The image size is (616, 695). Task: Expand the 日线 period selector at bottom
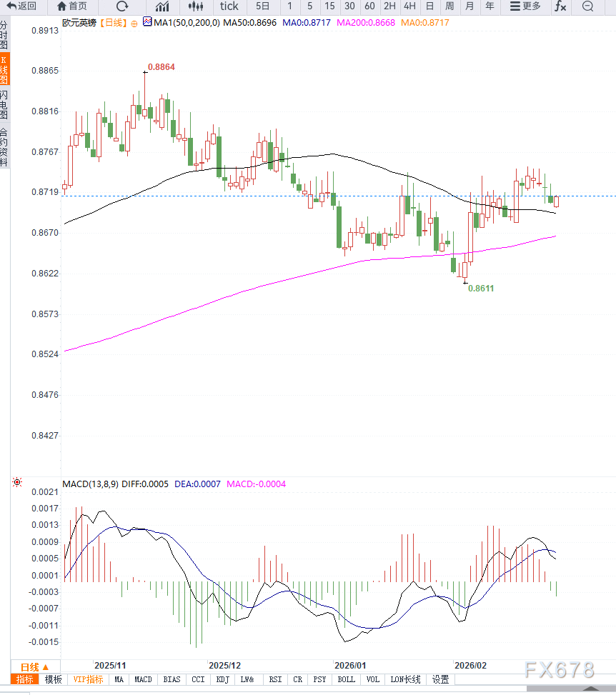[34, 666]
